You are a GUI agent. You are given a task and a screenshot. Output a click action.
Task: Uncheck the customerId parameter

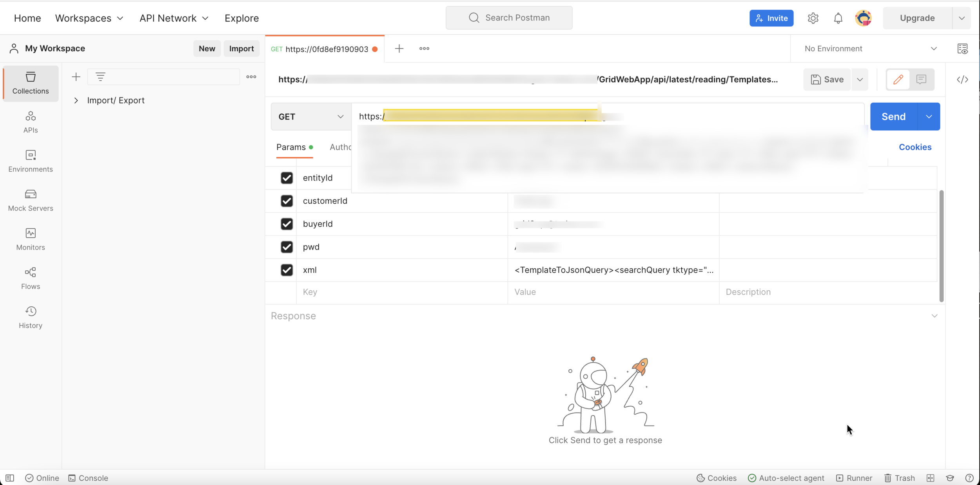pyautogui.click(x=287, y=201)
